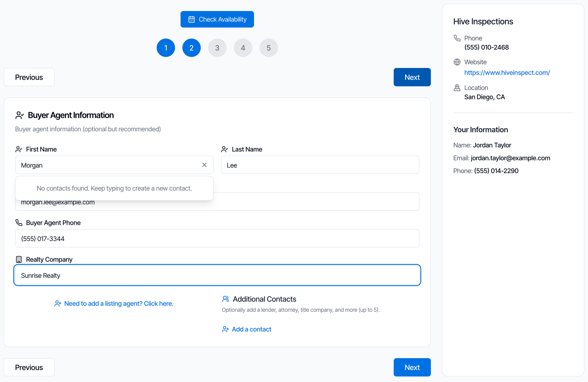Click the name Jordan Taylor
Image resolution: width=588 pixels, height=382 pixels.
[492, 145]
